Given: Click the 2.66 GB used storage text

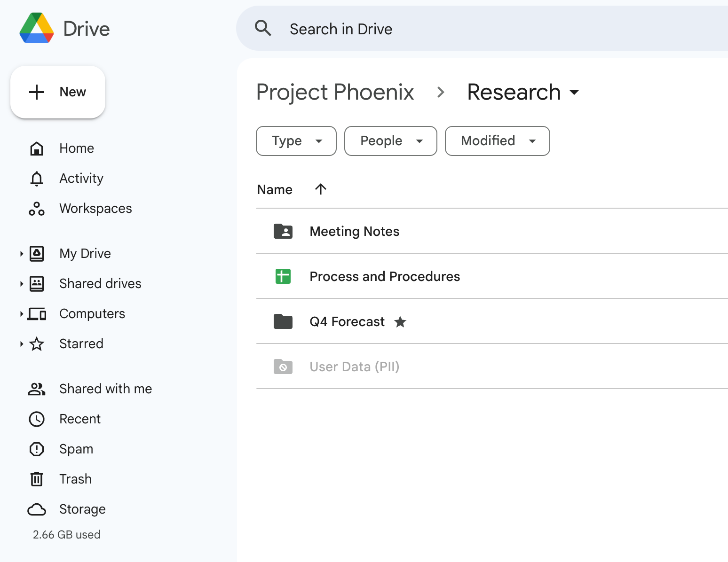Looking at the screenshot, I should tap(66, 535).
